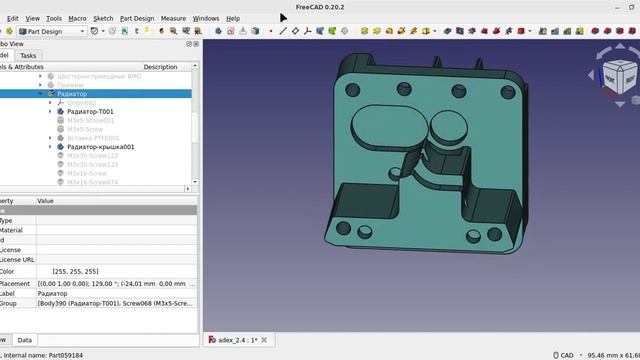Click the Placement property value field
Image resolution: width=640 pixels, height=360 pixels.
pos(116,283)
